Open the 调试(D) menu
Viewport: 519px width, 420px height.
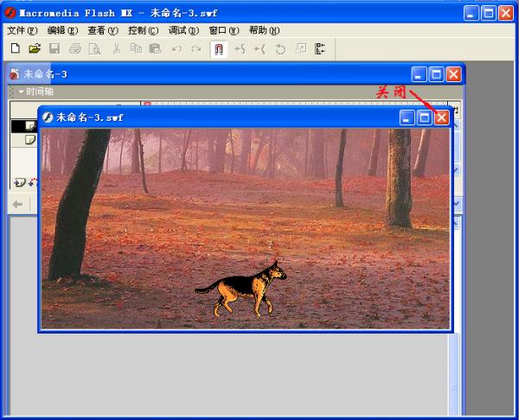[183, 31]
